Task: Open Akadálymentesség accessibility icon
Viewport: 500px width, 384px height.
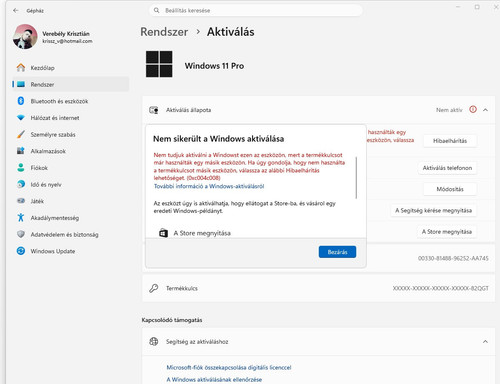Action: tap(21, 218)
